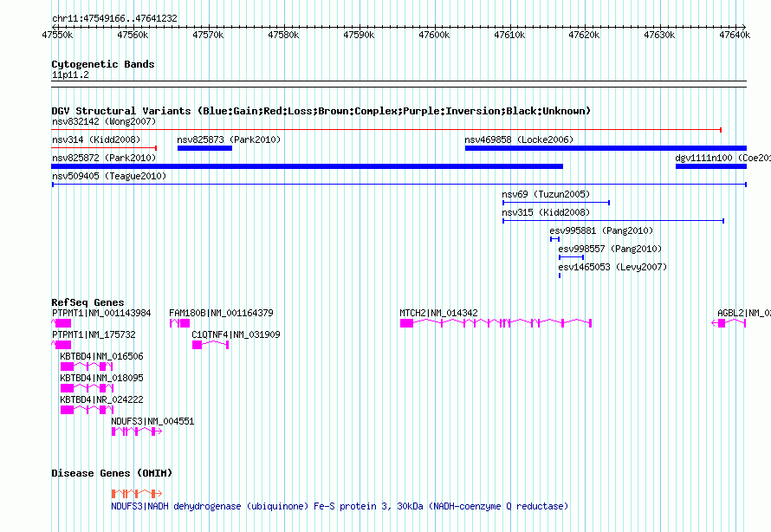Click the Cytogenetic Bands track title
This screenshot has height=532, width=771.
point(103,64)
